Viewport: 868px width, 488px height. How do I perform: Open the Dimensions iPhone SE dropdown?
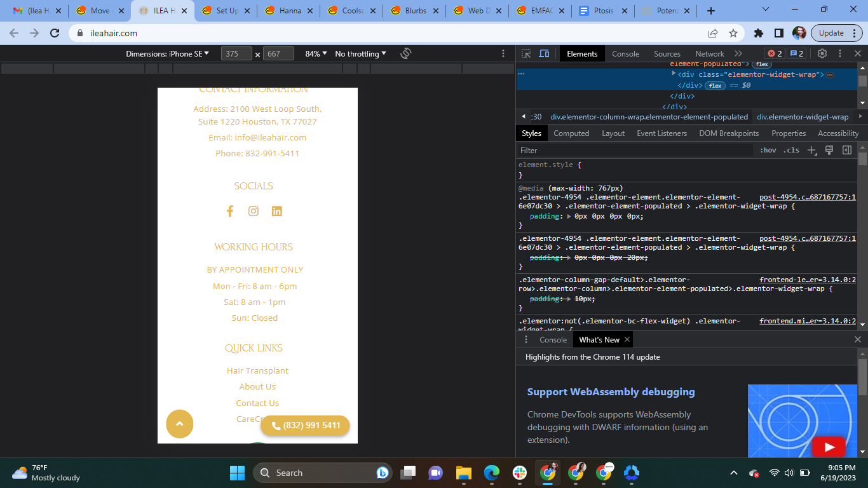[x=168, y=54]
